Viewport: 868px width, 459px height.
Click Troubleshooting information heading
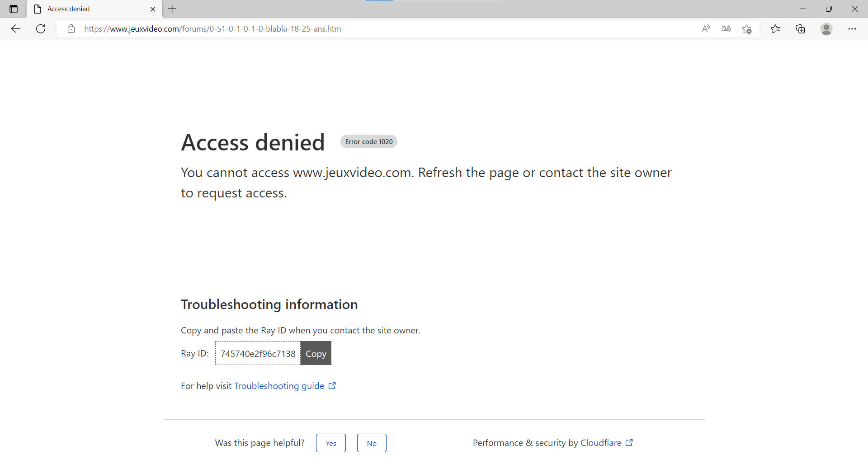[x=269, y=304]
